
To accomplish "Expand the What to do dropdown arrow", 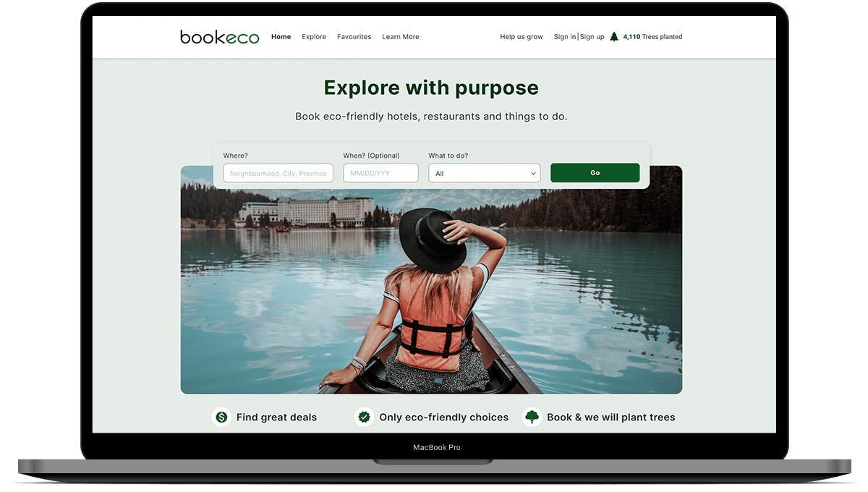I will click(x=533, y=174).
